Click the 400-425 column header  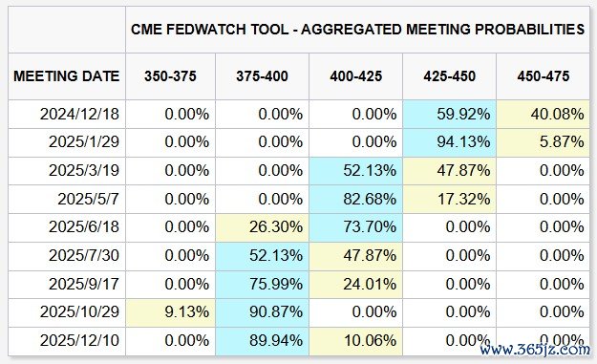pos(355,76)
